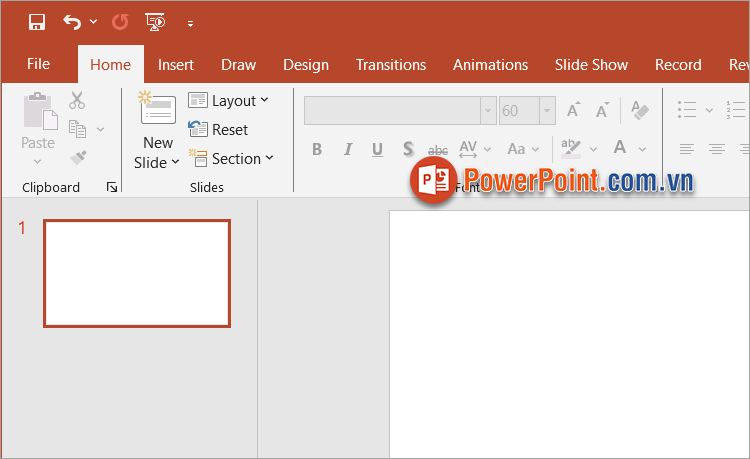Click the Copy icon
Image resolution: width=750 pixels, height=459 pixels.
tap(77, 129)
